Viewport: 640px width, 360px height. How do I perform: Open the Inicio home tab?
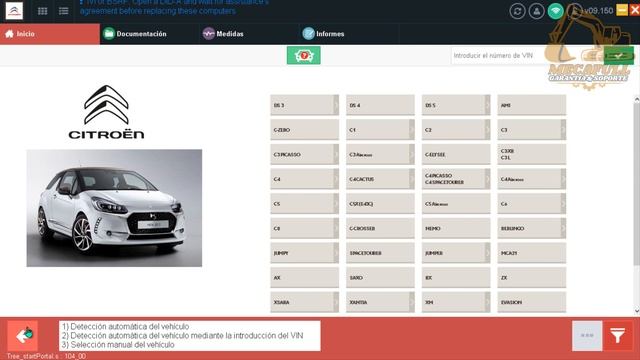[x=50, y=34]
